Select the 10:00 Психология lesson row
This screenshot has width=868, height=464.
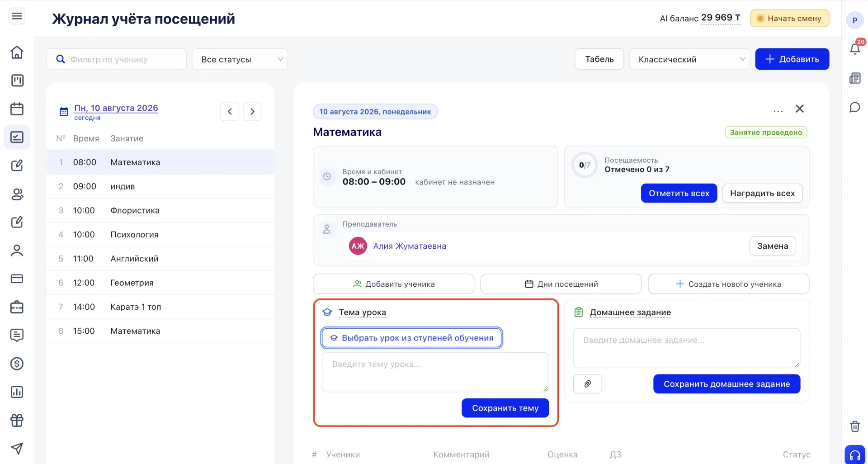click(x=160, y=234)
